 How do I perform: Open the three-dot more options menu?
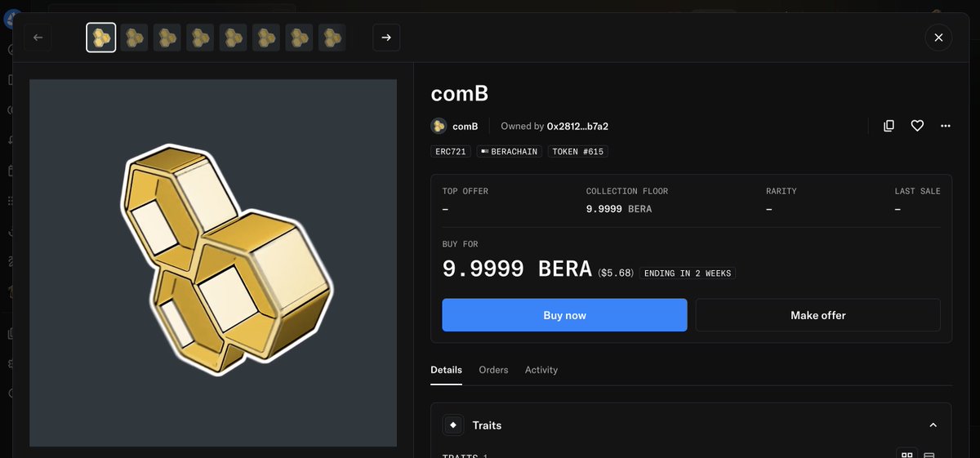point(945,126)
